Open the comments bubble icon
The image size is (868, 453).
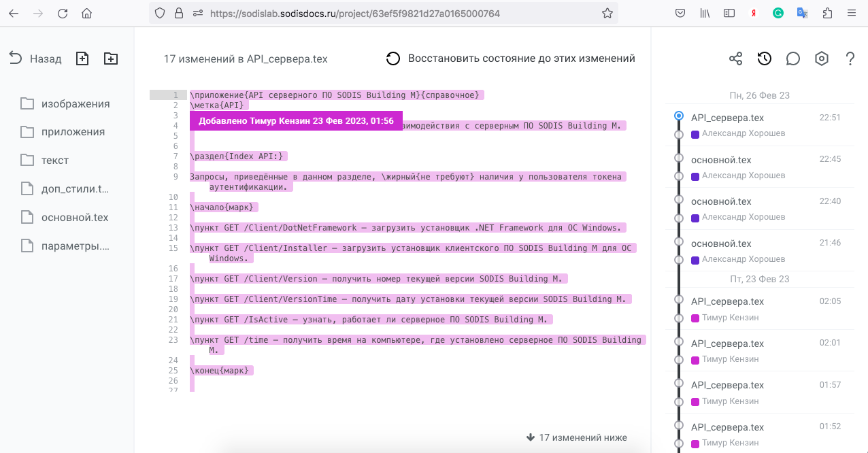click(792, 58)
